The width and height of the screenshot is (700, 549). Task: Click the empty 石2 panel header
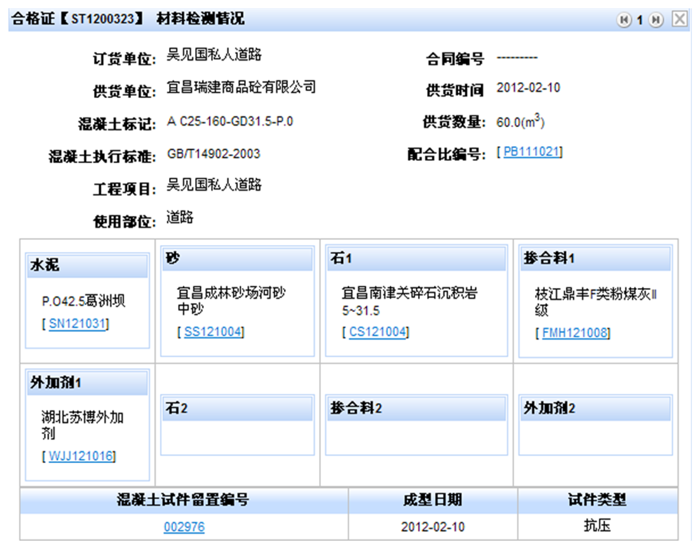[x=237, y=409]
